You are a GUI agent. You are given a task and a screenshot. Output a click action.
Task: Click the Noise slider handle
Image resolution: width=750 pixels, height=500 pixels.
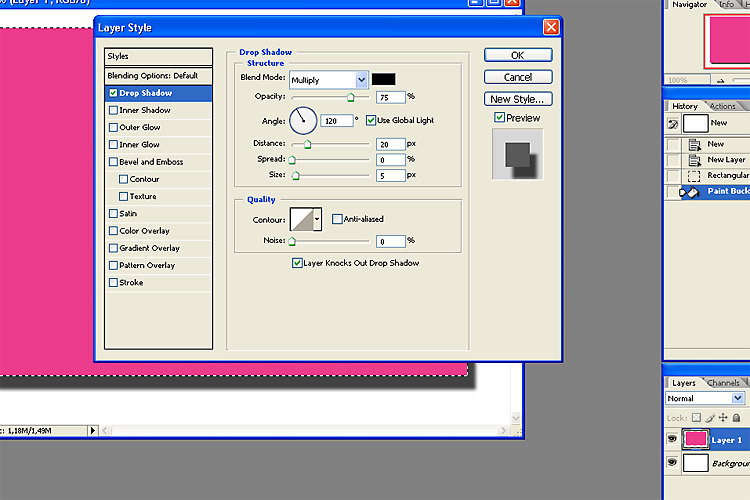[292, 241]
